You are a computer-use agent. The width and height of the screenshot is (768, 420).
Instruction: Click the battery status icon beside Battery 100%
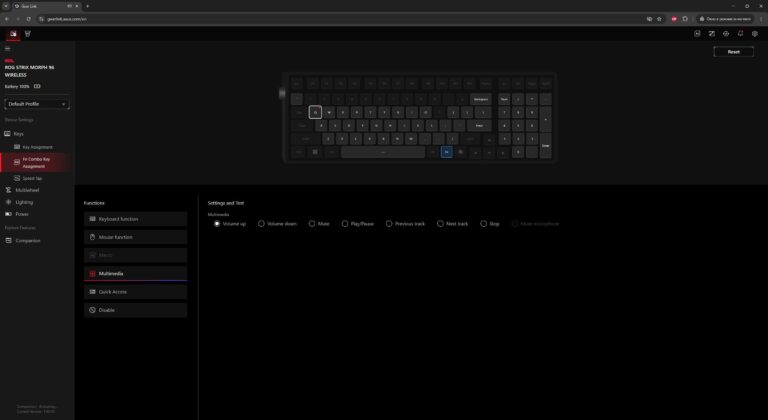click(37, 86)
